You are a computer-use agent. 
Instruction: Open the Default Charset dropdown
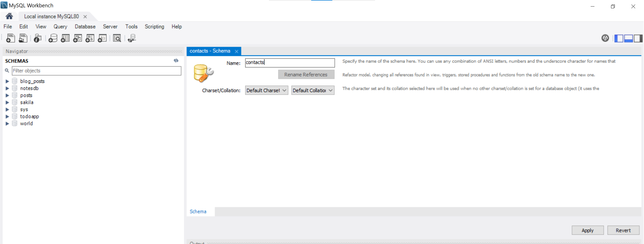click(x=267, y=90)
